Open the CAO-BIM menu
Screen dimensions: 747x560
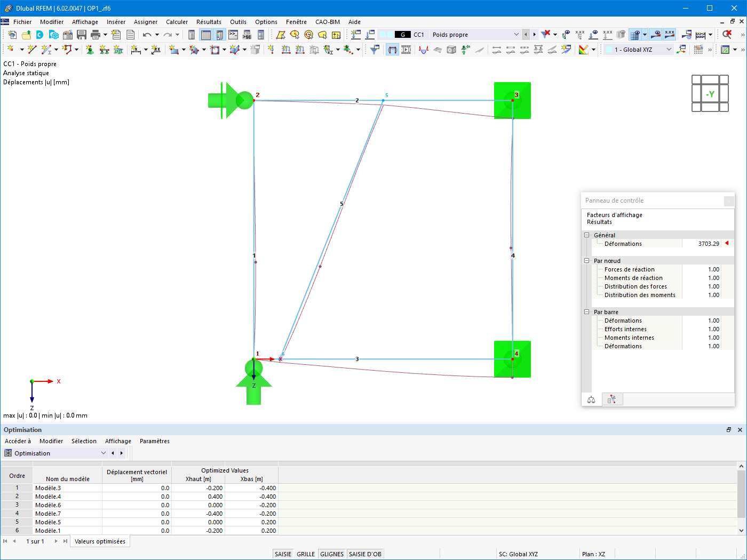pos(328,22)
